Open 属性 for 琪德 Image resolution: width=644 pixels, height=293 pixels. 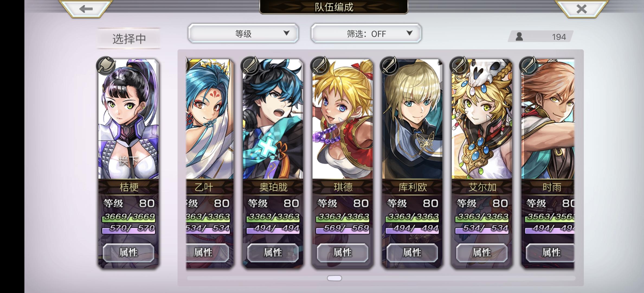[343, 253]
